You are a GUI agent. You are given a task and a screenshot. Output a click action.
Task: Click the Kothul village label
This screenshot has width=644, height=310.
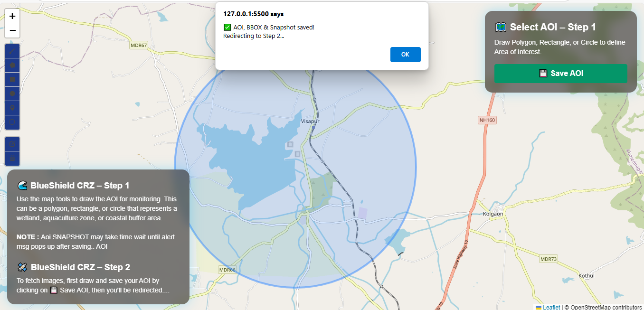(586, 275)
